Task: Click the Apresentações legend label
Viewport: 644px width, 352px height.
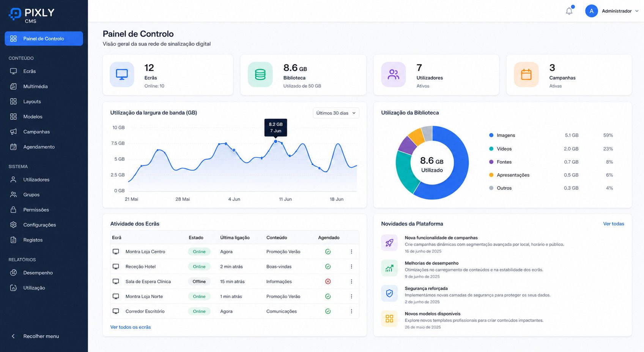Action: click(x=513, y=175)
